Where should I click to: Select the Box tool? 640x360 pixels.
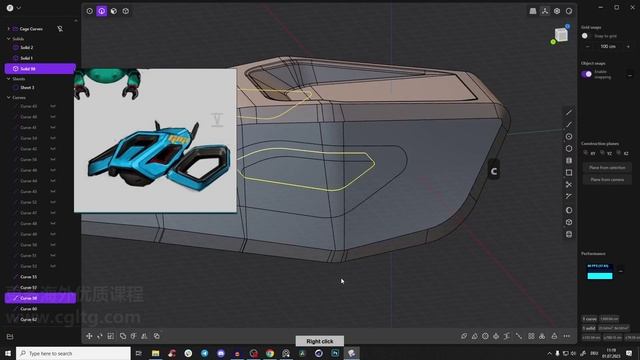569,222
